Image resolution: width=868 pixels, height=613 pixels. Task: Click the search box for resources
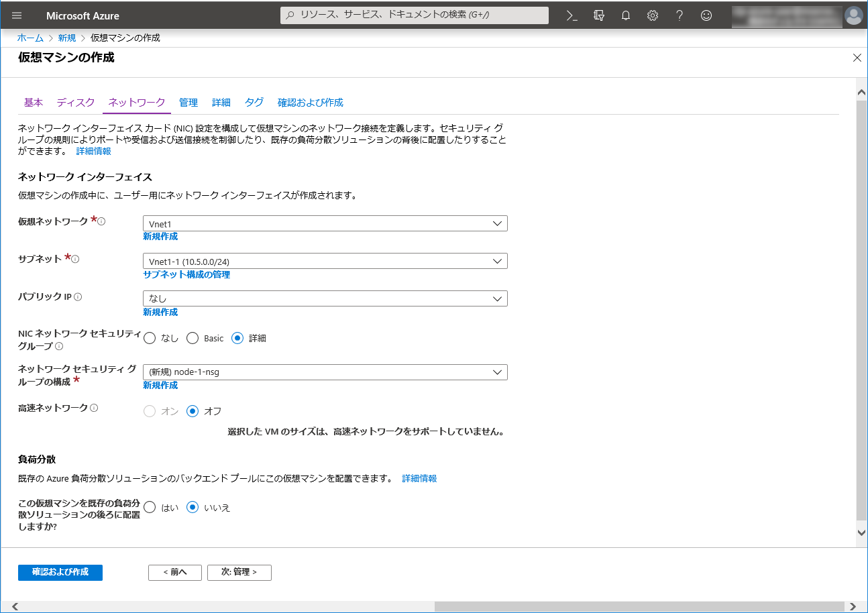point(415,15)
